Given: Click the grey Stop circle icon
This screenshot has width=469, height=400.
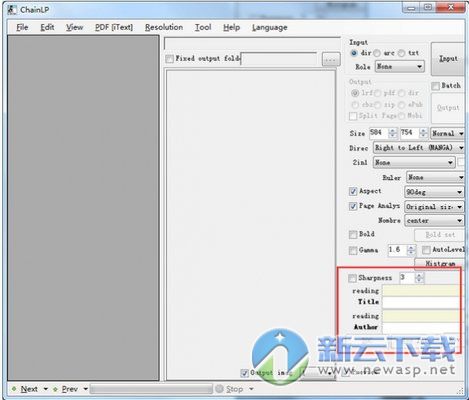Looking at the screenshot, I should (x=219, y=389).
